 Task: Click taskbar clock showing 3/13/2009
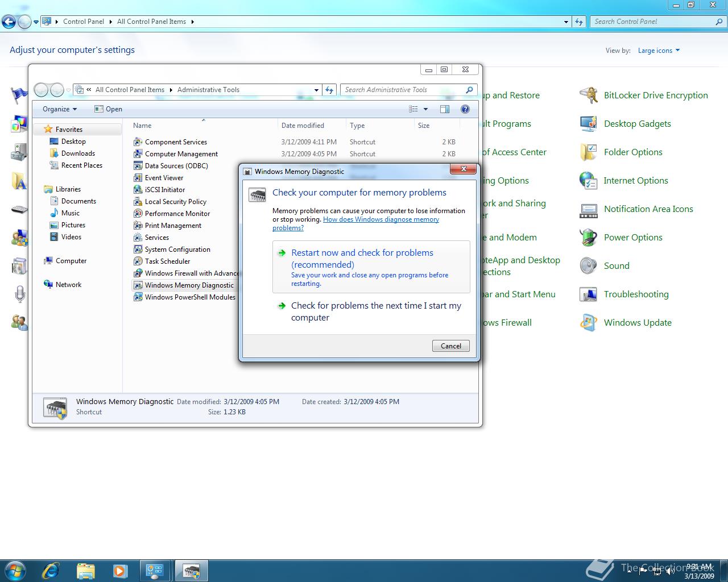click(x=699, y=571)
